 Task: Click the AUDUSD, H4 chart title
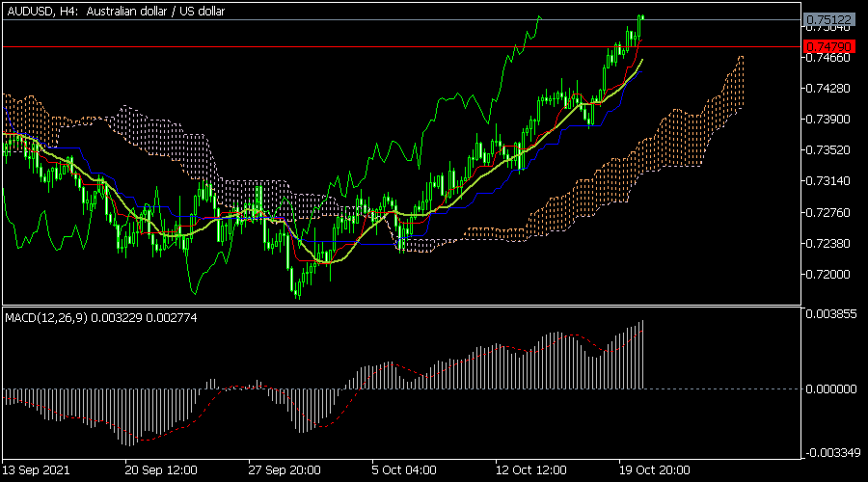pos(116,11)
